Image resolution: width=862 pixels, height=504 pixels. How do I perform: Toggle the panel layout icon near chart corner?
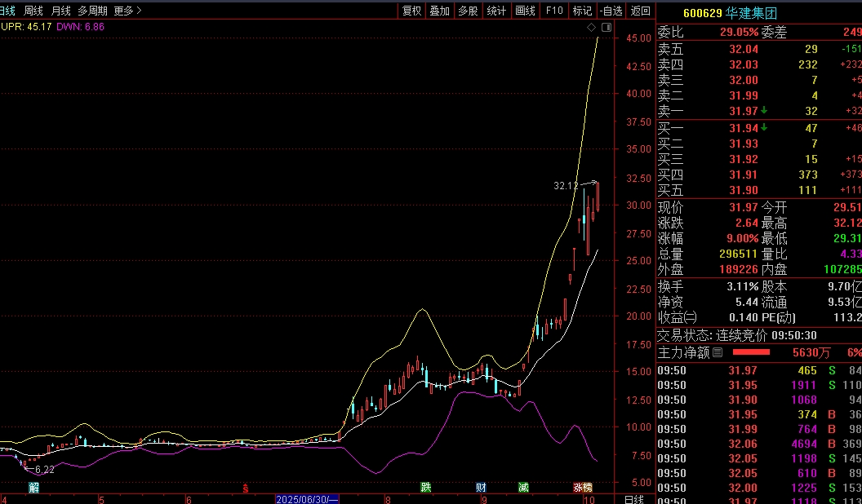pyautogui.click(x=607, y=27)
